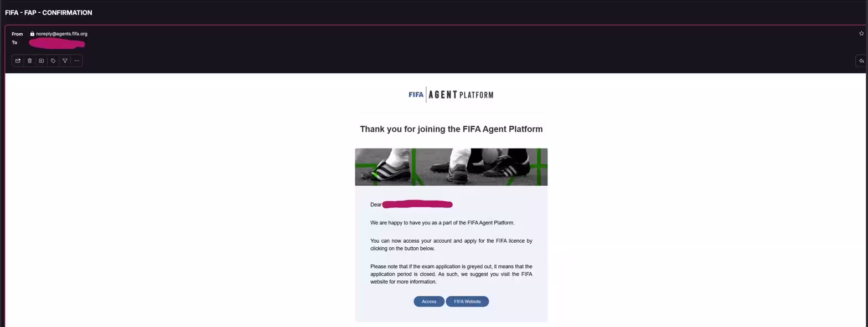Open the label tag menu

53,60
